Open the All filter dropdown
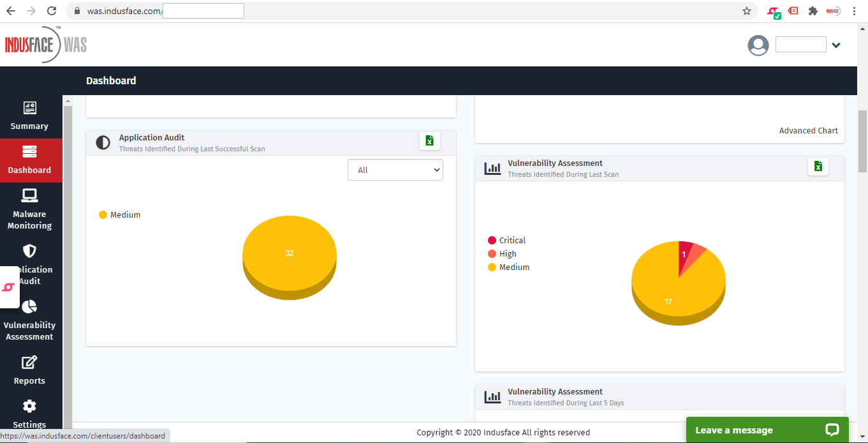 pyautogui.click(x=395, y=170)
